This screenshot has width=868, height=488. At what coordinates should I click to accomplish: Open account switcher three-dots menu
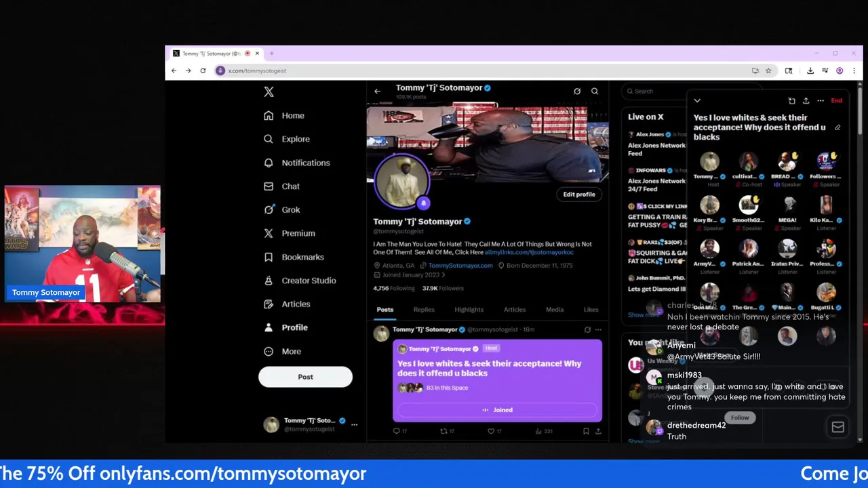tap(354, 424)
